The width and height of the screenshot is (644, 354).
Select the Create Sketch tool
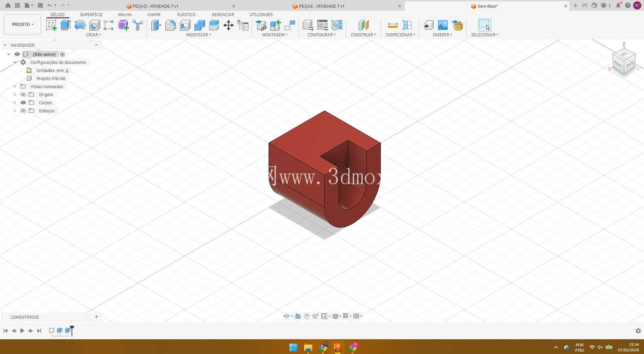tap(51, 25)
